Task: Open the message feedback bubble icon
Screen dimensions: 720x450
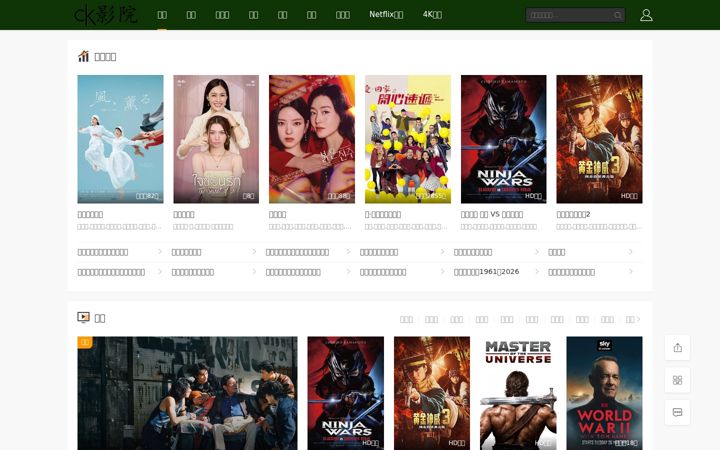Action: (677, 412)
